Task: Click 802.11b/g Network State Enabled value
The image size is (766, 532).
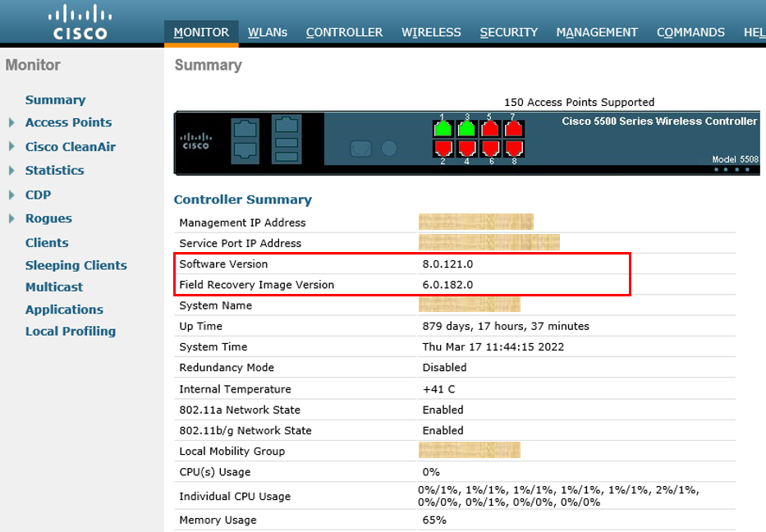Action: coord(443,430)
